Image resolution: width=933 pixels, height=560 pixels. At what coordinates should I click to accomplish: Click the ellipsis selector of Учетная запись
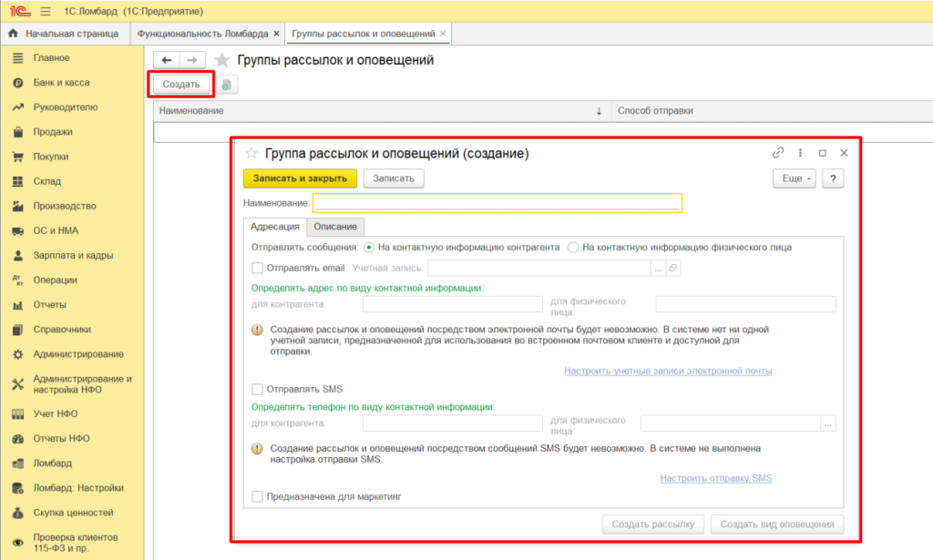(658, 268)
